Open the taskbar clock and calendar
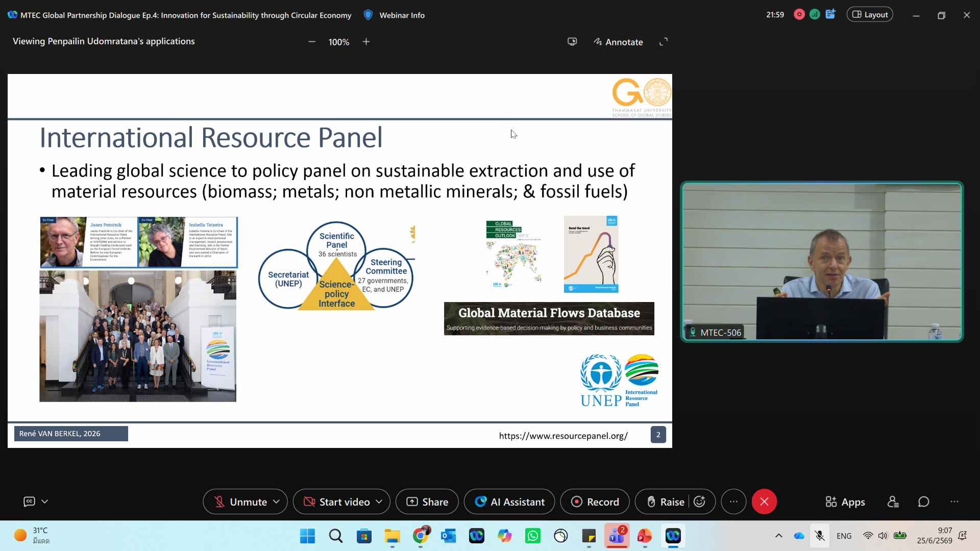980x551 pixels. click(935, 536)
